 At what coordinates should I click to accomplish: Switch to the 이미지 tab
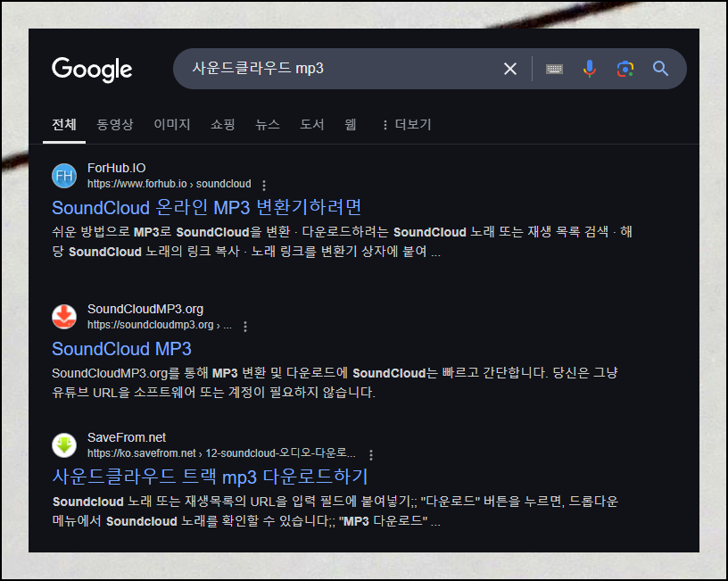pyautogui.click(x=172, y=124)
